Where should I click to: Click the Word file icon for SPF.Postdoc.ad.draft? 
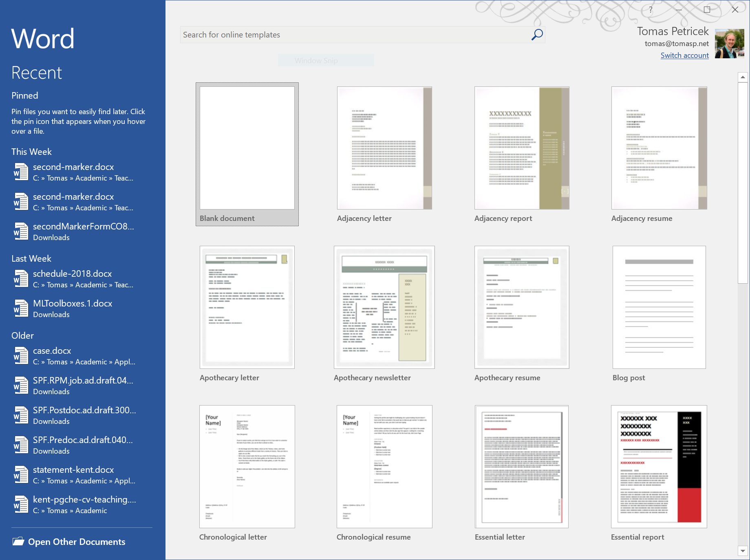coord(21,415)
